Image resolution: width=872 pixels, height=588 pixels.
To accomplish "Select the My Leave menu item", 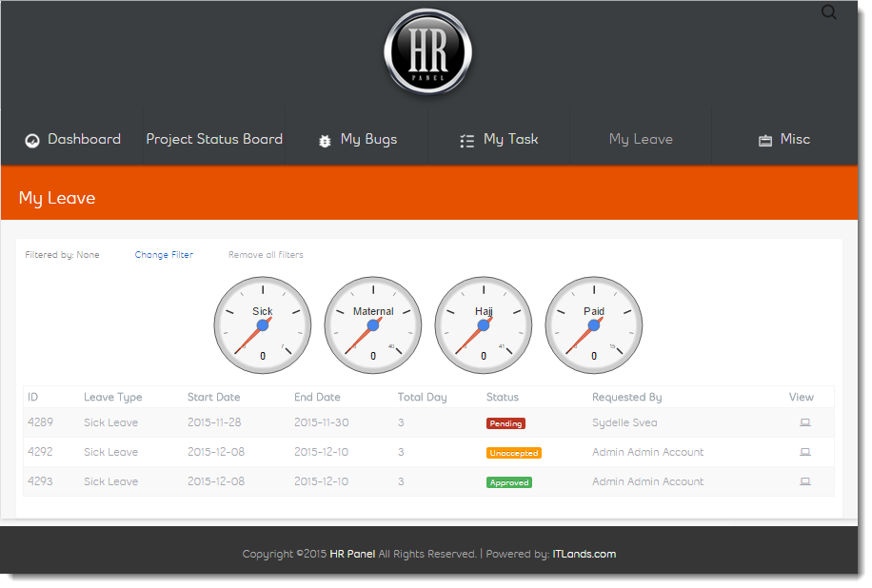I will pyautogui.click(x=641, y=140).
